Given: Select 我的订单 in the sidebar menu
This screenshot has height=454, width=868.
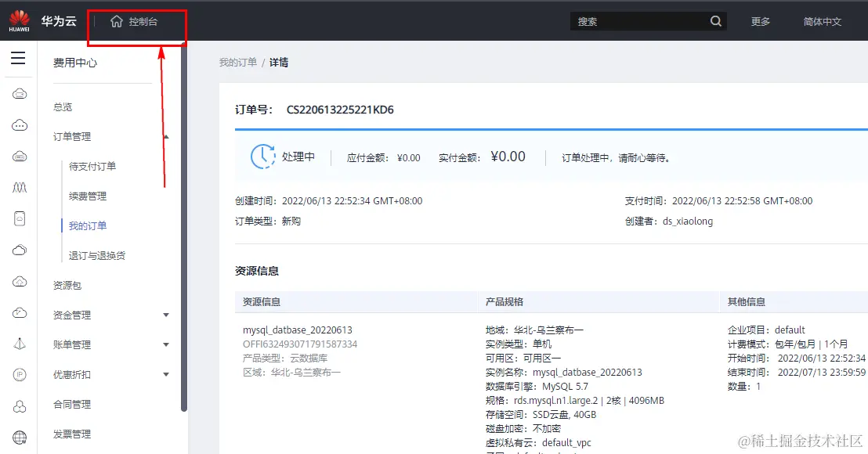Looking at the screenshot, I should [x=88, y=226].
